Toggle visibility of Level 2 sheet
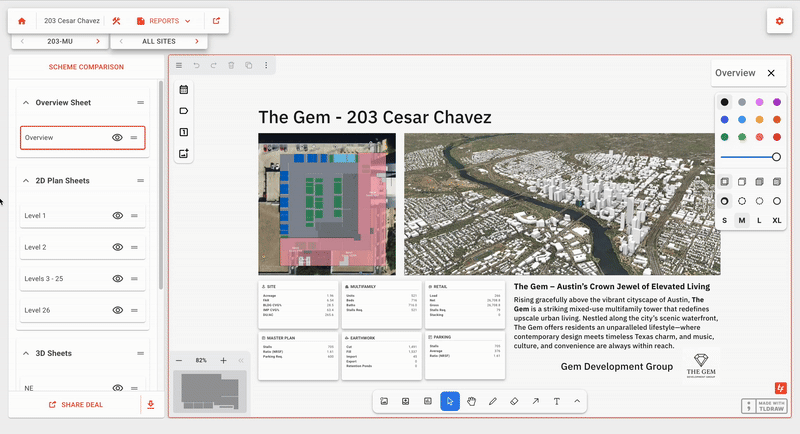This screenshot has width=800, height=434. click(x=117, y=247)
